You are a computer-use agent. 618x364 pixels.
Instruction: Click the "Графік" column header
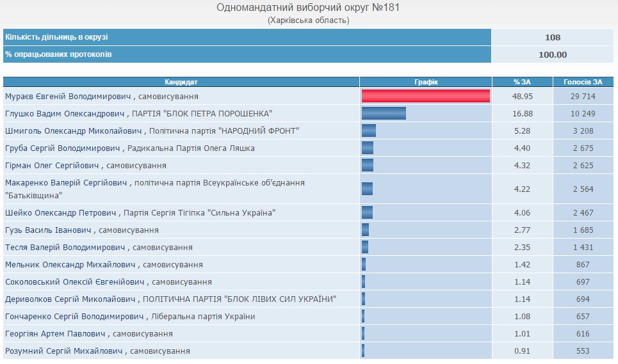[x=425, y=82]
